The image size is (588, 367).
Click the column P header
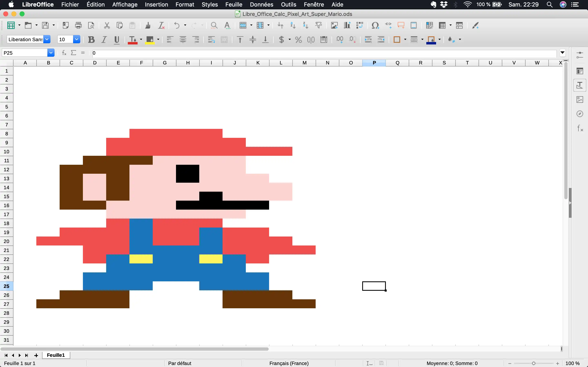click(374, 63)
